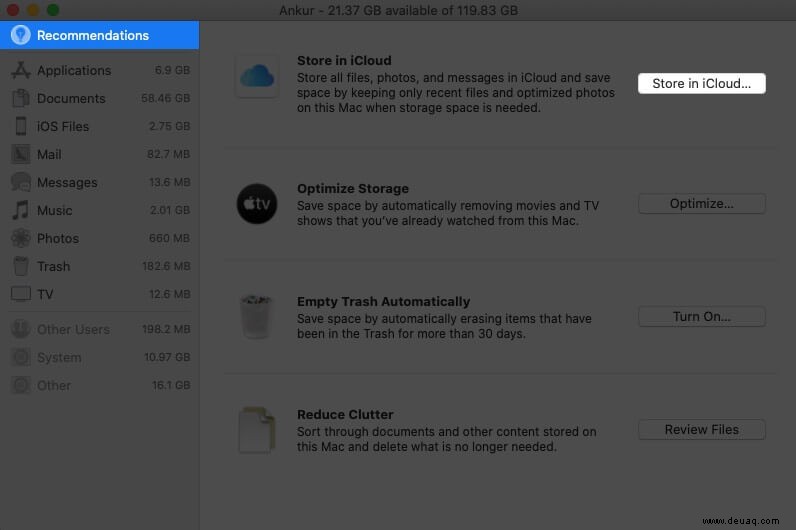Click the Trash bin sidebar icon
Image resolution: width=796 pixels, height=530 pixels.
tap(21, 266)
